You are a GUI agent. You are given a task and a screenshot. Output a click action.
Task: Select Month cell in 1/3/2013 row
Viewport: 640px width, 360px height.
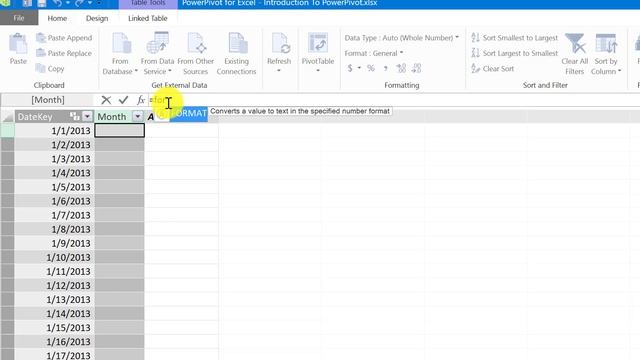click(119, 159)
